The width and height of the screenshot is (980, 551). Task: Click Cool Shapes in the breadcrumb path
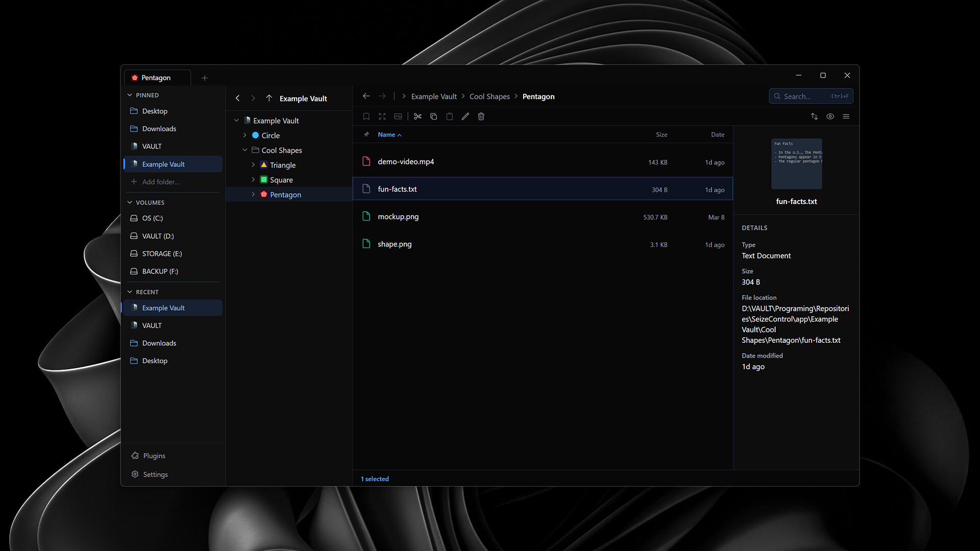(489, 96)
